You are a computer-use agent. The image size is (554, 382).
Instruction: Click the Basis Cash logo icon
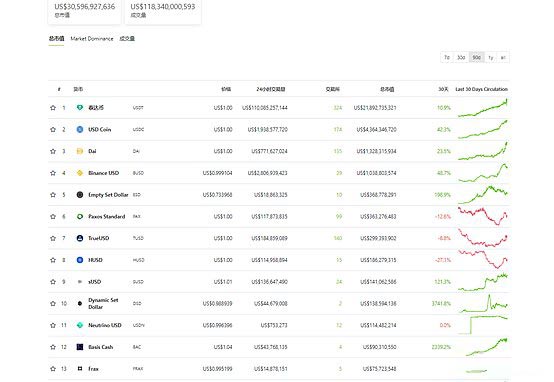click(x=80, y=347)
